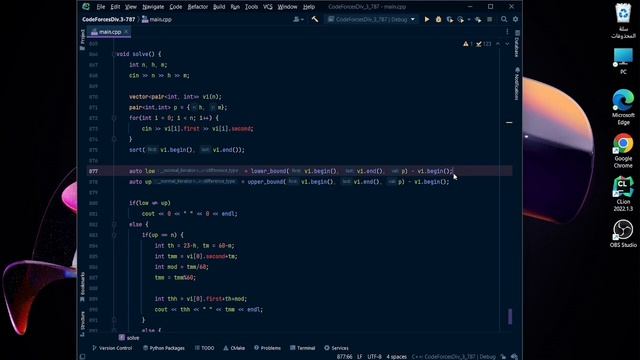Open the Navigate menu
This screenshot has width=640, height=360.
tap(153, 7)
